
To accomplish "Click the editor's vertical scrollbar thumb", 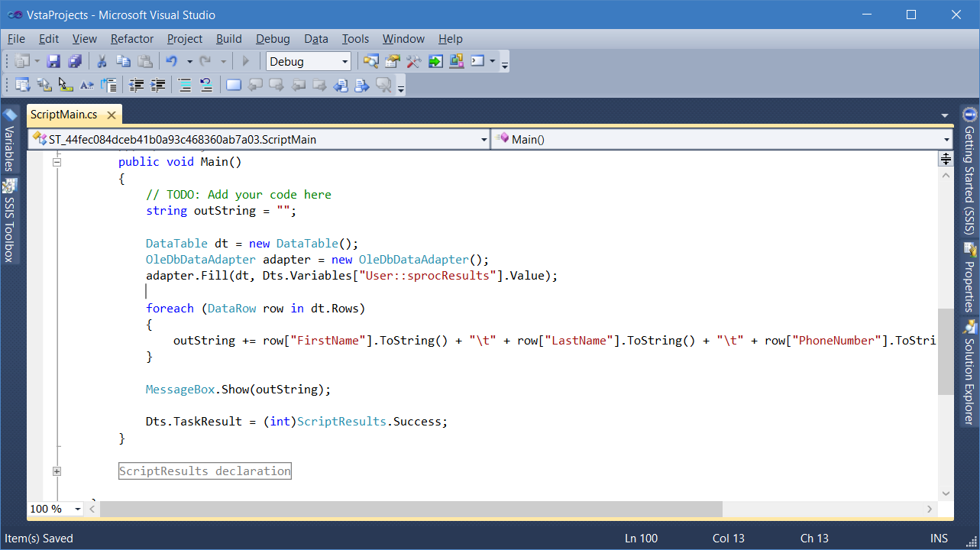I will [x=946, y=351].
